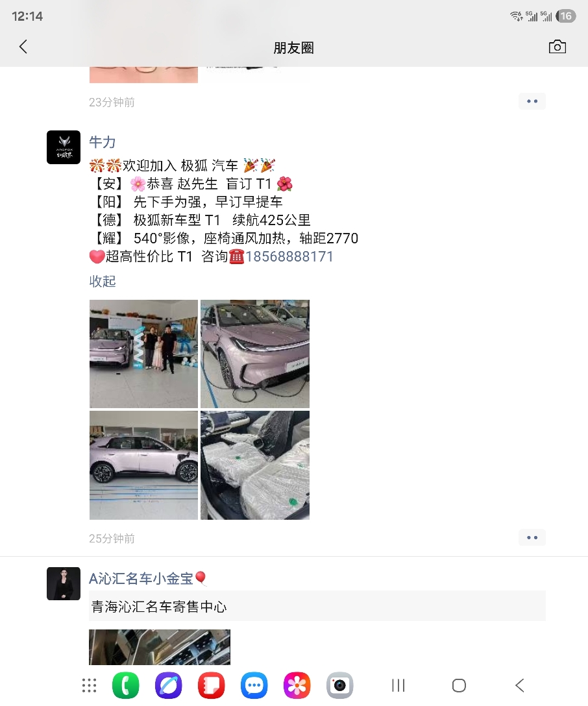
Task: View photo of customers beside pink car
Action: click(x=143, y=354)
